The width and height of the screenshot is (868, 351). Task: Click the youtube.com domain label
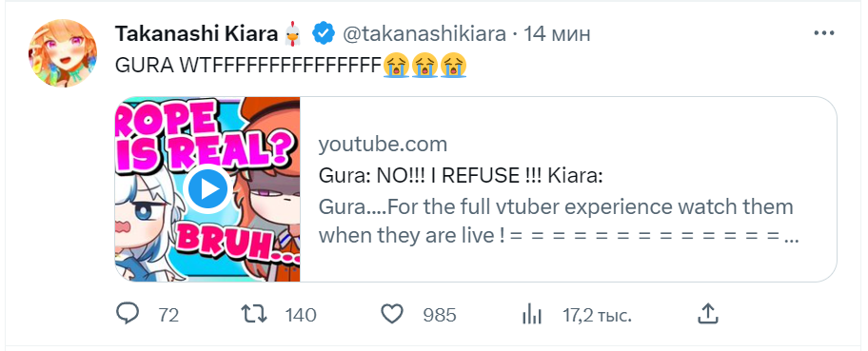pos(383,145)
